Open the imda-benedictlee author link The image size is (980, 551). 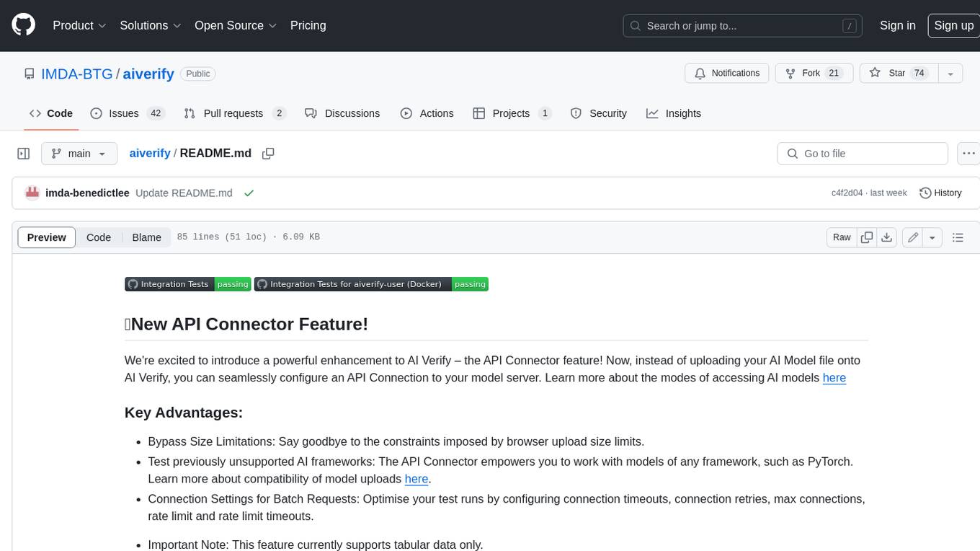(87, 193)
